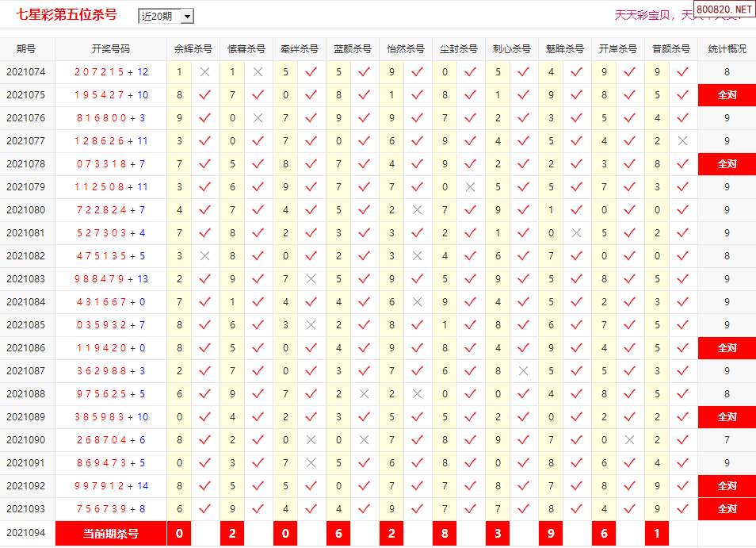Click 牵绊杀号 X mark in row 2021090
This screenshot has width=756, height=548.
311,440
